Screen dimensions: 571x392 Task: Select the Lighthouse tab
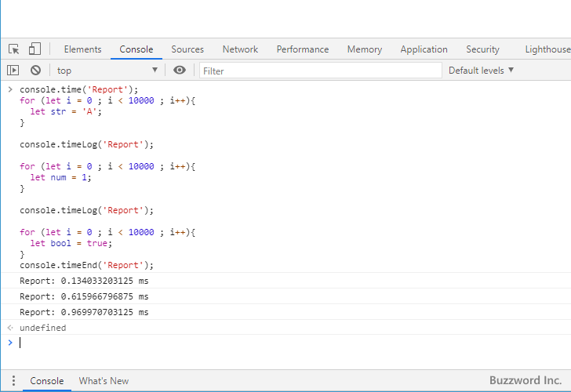(547, 49)
